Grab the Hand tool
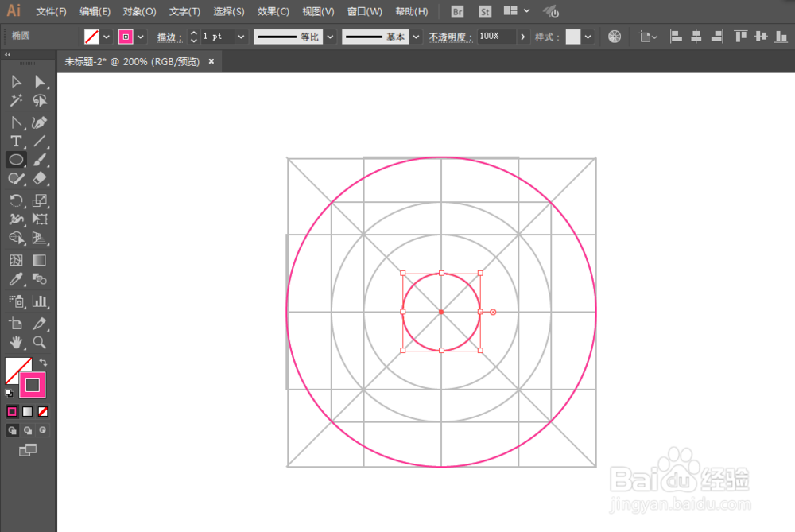The width and height of the screenshot is (795, 532). click(x=16, y=343)
